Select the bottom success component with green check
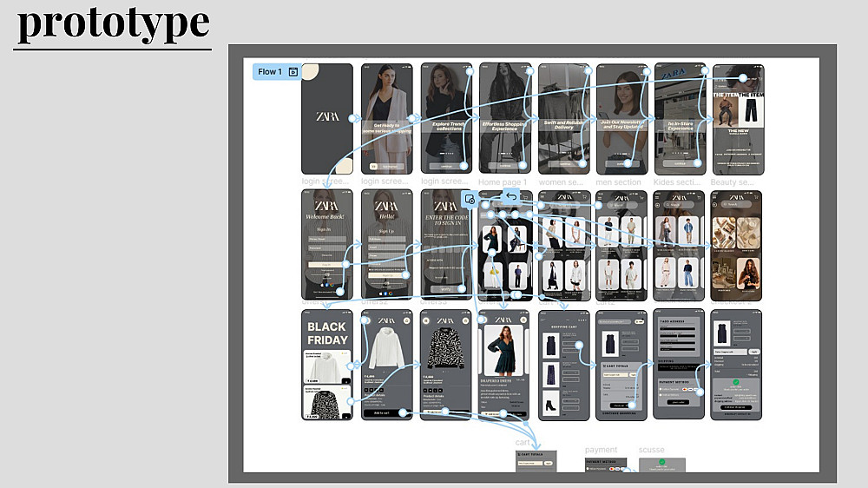868x488 pixels. 662,465
